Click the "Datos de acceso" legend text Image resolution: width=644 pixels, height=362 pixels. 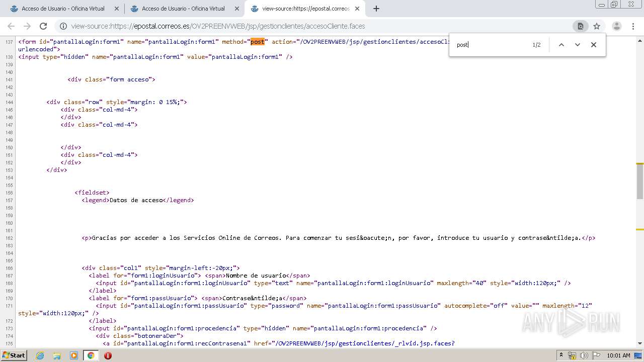(x=136, y=200)
